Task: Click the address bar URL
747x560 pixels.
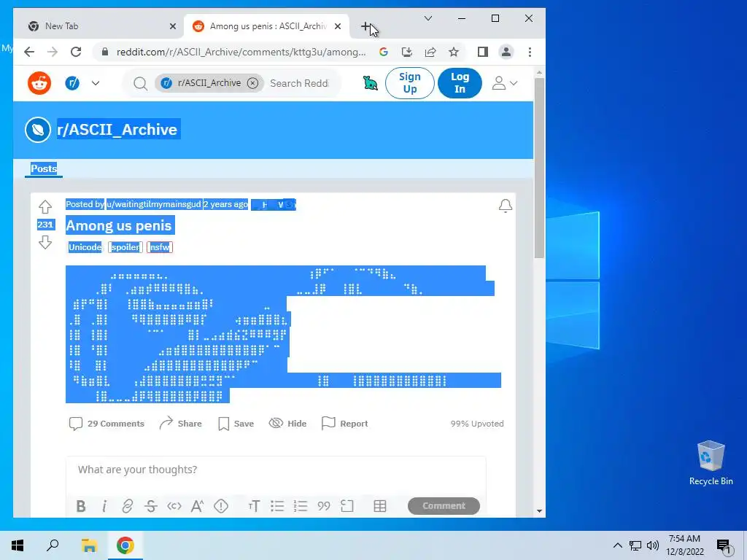Action: (x=241, y=52)
